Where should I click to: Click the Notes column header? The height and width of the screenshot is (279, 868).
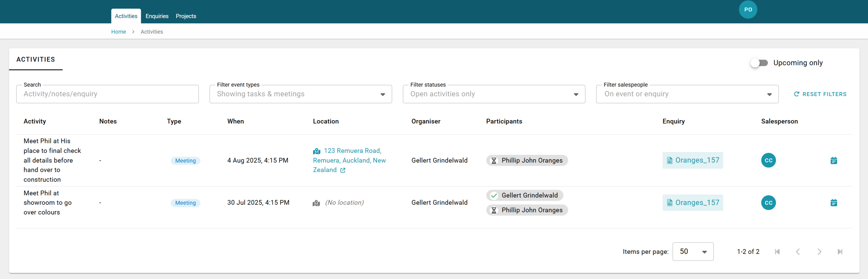coord(108,121)
